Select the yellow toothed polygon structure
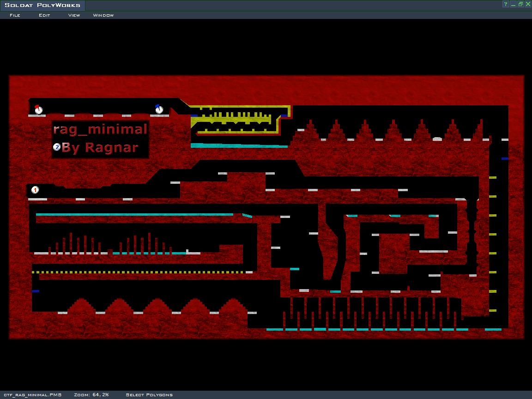The width and height of the screenshot is (532, 399). click(236, 120)
